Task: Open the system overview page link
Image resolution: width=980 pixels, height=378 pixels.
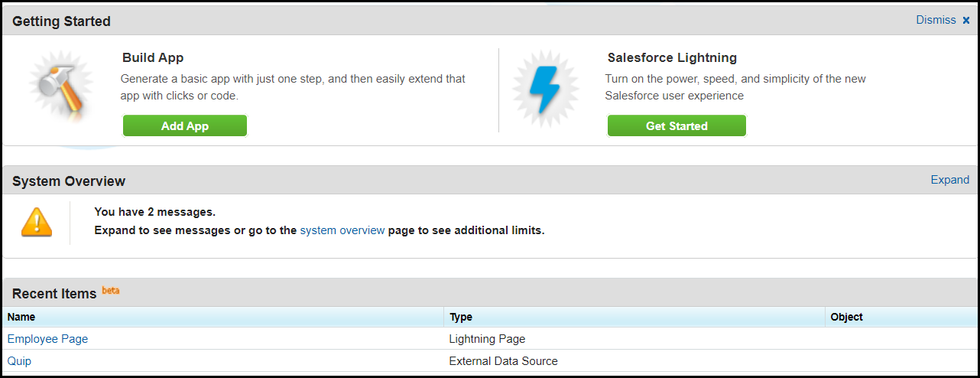Action: coord(342,230)
